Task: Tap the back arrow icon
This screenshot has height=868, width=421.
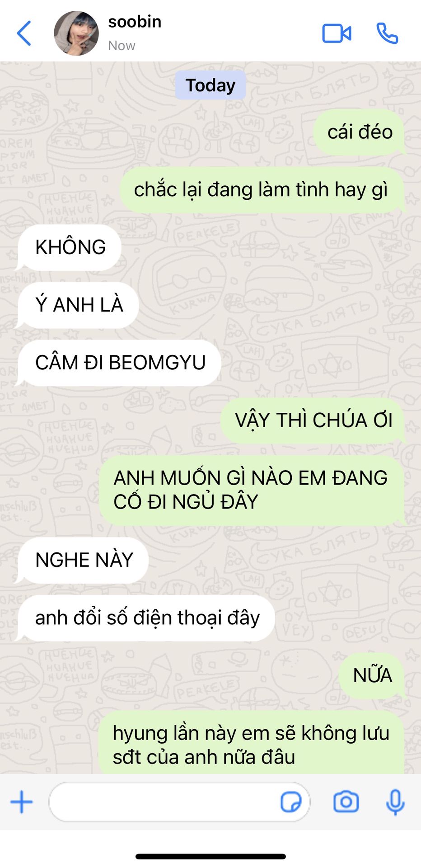Action: pyautogui.click(x=24, y=33)
